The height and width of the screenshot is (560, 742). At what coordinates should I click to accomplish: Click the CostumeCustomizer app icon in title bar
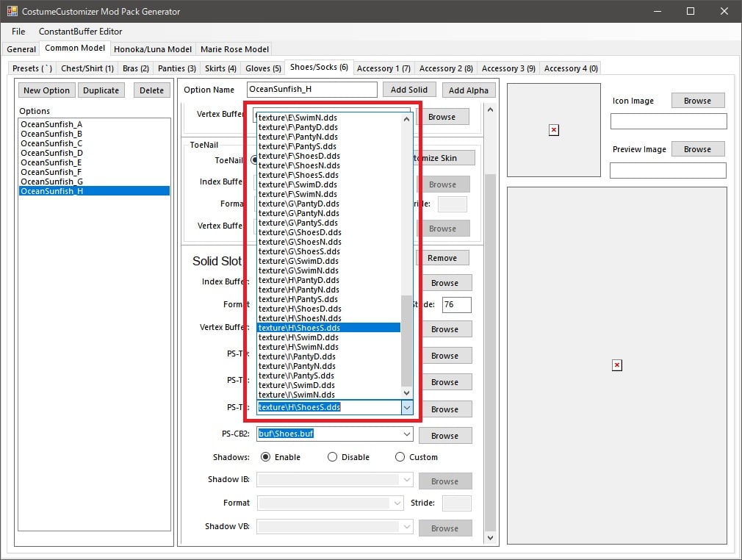[x=12, y=11]
